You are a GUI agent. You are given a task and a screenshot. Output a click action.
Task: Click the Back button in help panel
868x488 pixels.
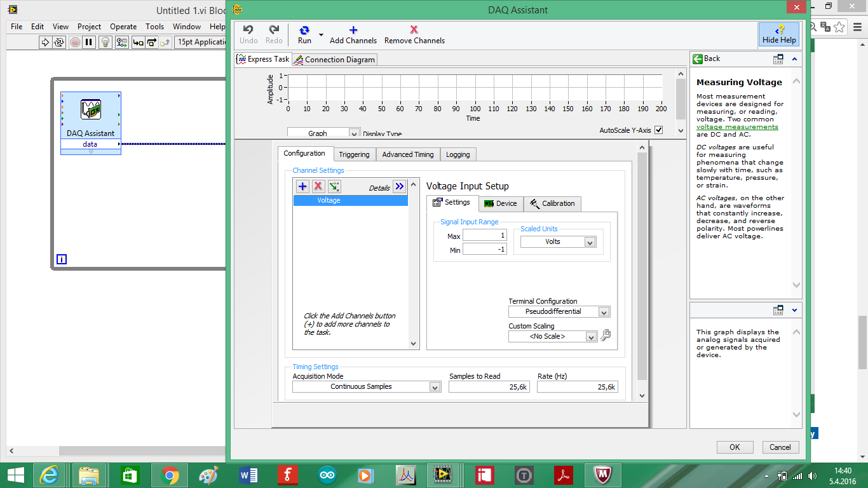pos(707,58)
